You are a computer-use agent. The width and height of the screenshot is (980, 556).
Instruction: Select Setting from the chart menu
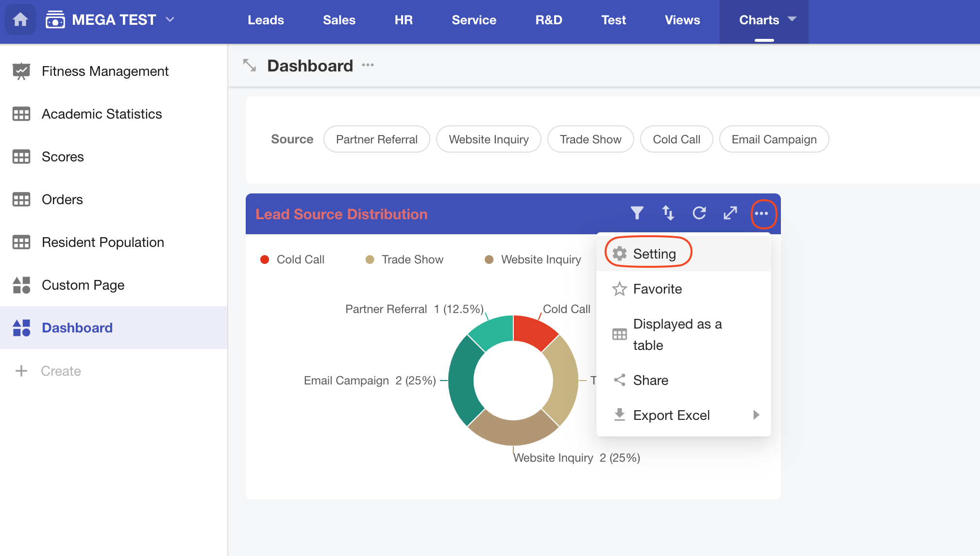pos(654,254)
